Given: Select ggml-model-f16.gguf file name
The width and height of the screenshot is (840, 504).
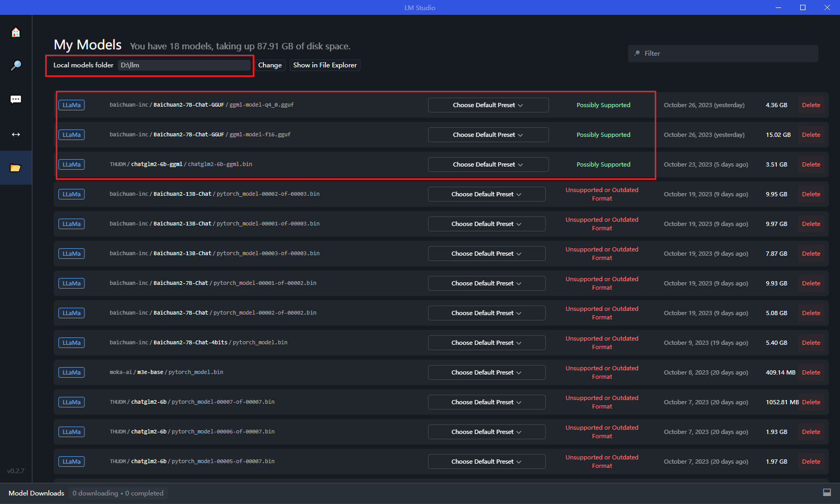Looking at the screenshot, I should tap(260, 135).
